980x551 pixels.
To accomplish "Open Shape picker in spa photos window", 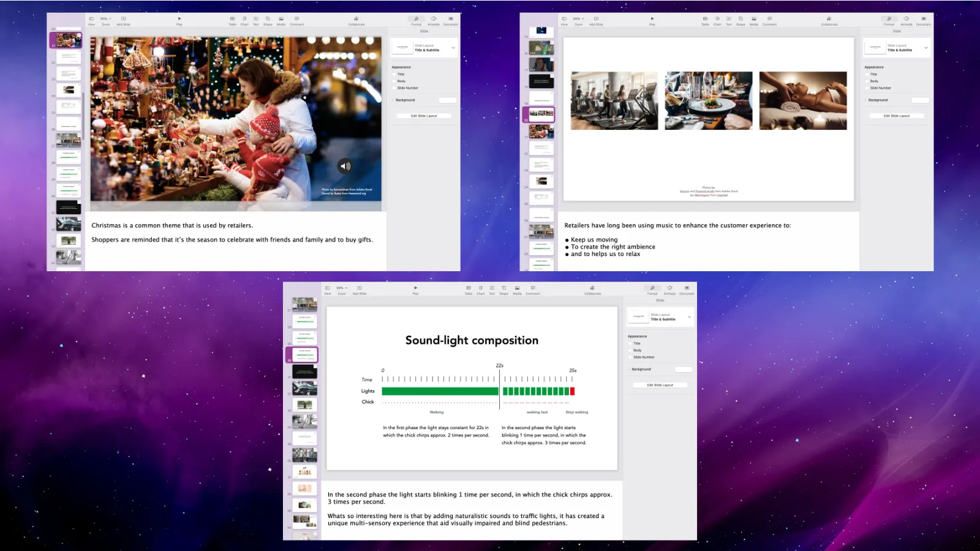I will [741, 21].
